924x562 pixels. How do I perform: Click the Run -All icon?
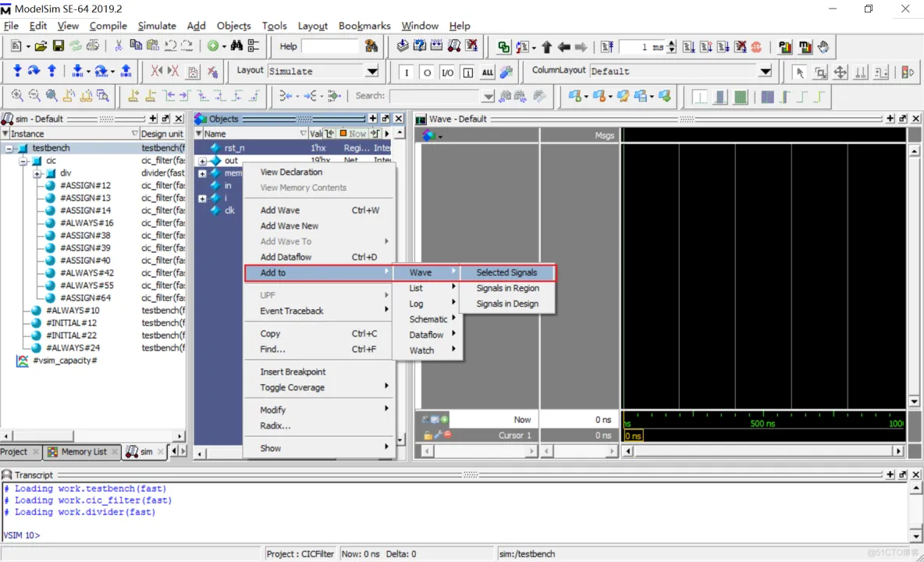pyautogui.click(x=723, y=47)
